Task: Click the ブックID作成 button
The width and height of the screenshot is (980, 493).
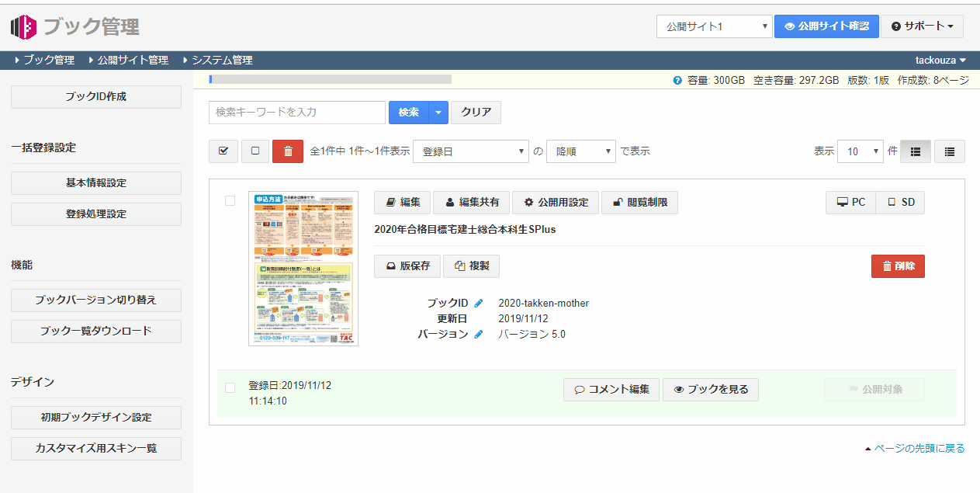Action: coord(96,97)
